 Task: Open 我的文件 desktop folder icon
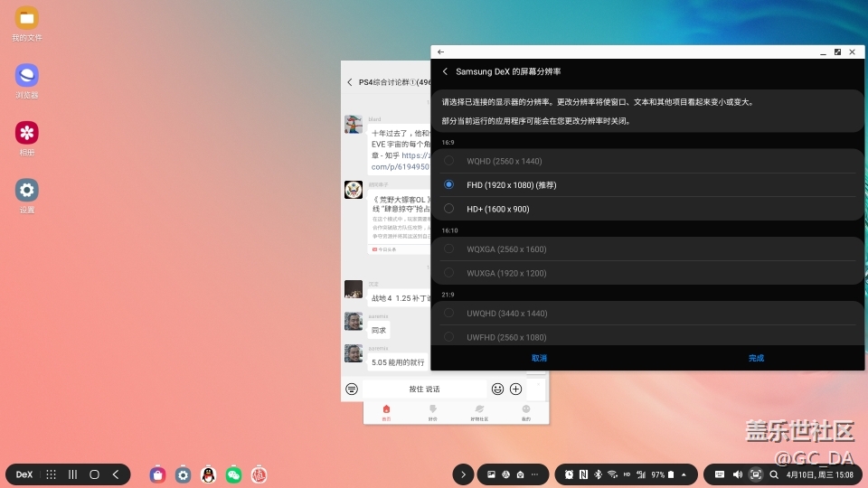point(27,18)
